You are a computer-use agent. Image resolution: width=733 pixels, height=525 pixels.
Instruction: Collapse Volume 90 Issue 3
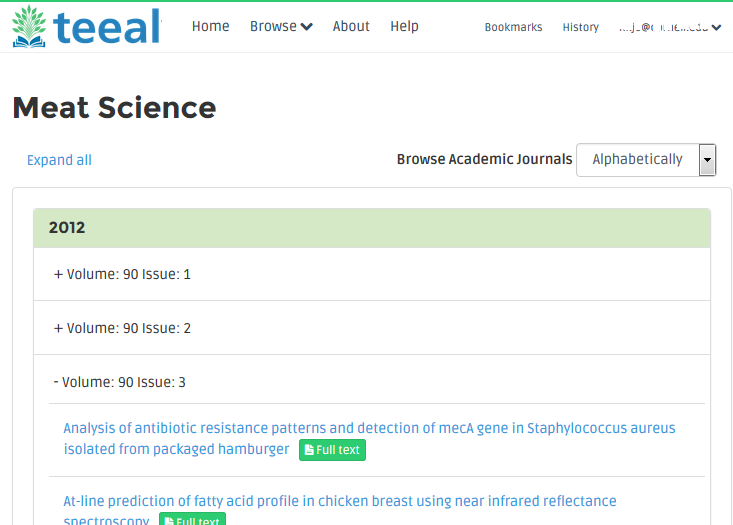tap(119, 382)
